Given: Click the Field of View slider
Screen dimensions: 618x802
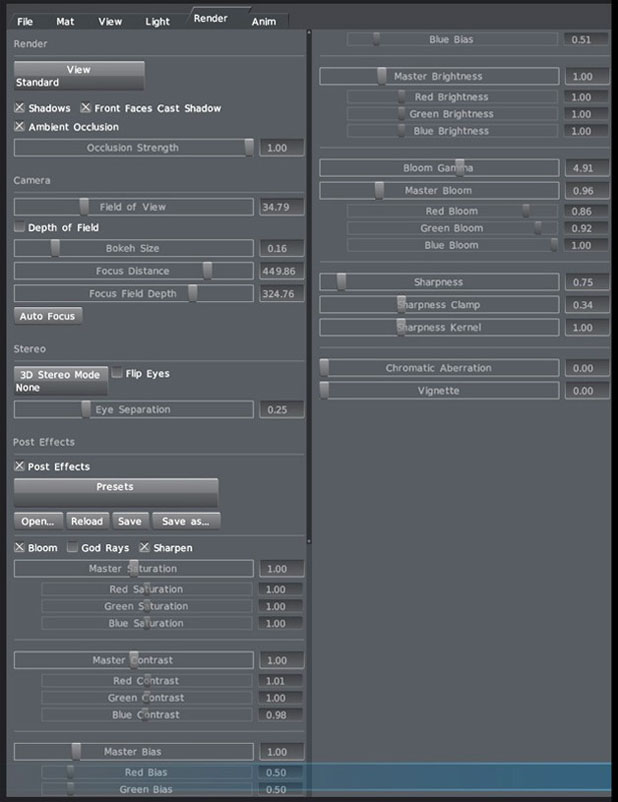Looking at the screenshot, I should pos(133,207).
